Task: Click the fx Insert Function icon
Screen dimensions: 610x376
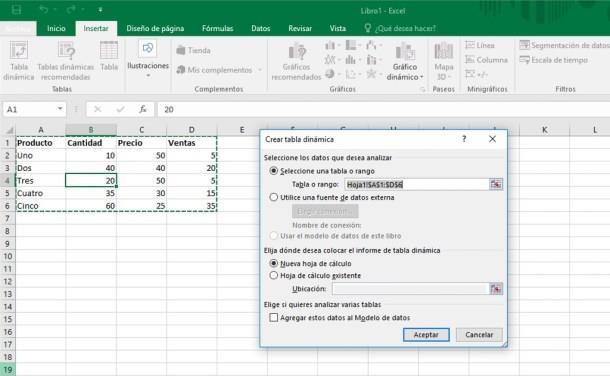Action: point(143,109)
